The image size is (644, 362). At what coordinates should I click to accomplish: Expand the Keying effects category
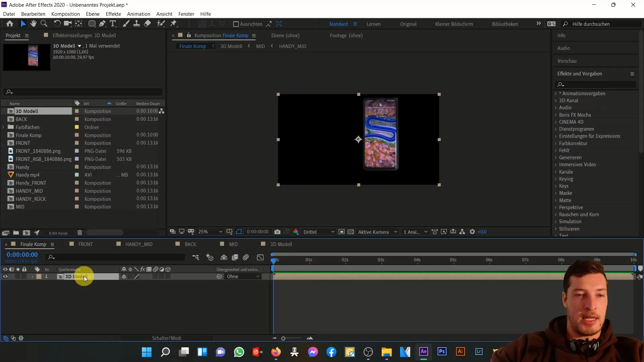(x=555, y=179)
